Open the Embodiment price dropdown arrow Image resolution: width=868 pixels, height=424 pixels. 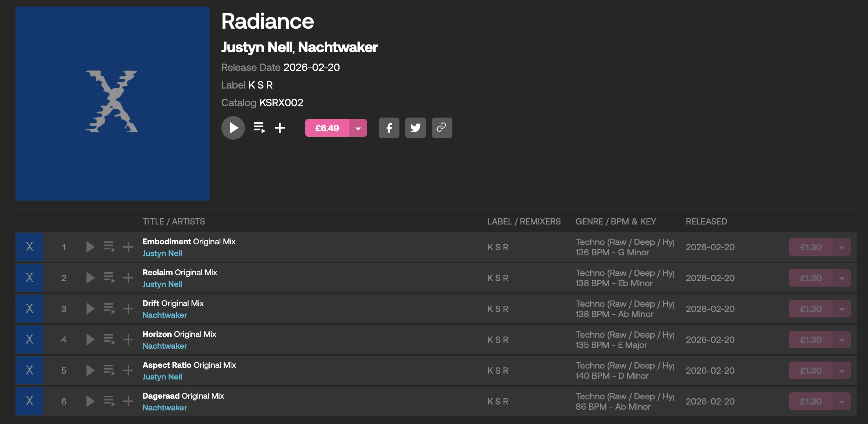point(842,247)
